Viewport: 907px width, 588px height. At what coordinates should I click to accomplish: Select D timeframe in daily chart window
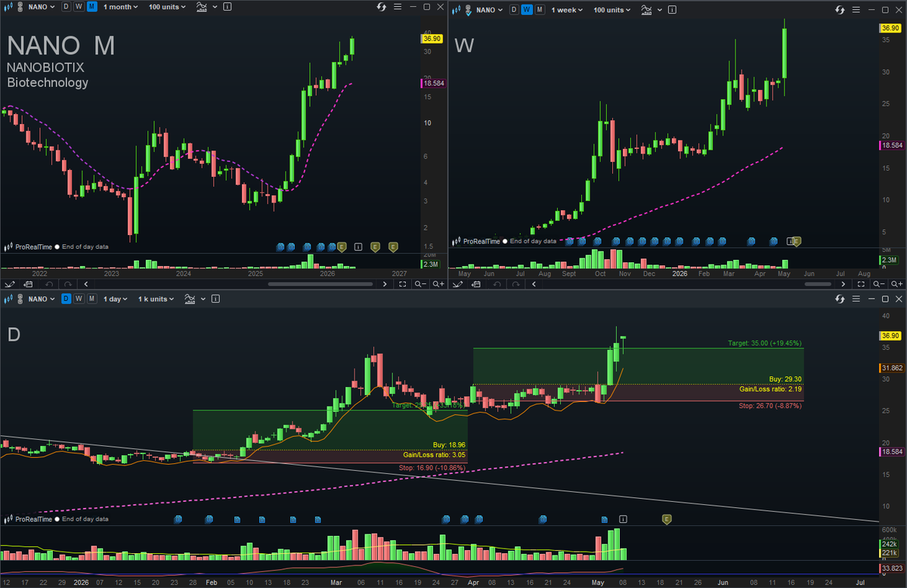coord(67,299)
